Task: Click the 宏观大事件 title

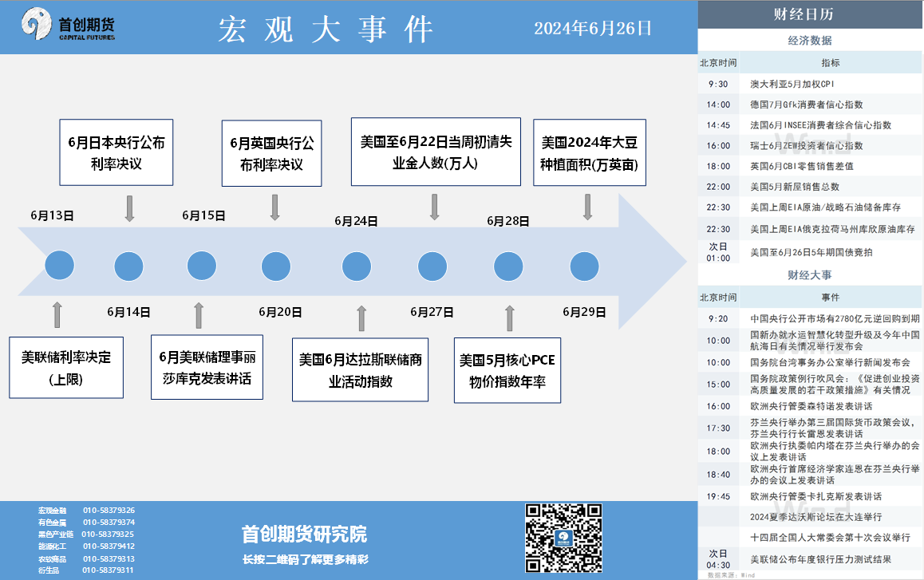Action: pos(326,29)
